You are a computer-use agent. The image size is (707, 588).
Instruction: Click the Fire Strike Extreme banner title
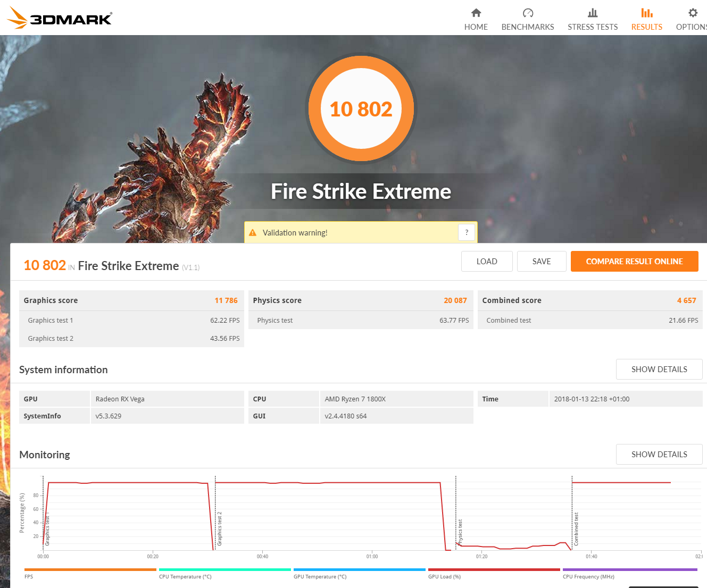click(x=361, y=191)
